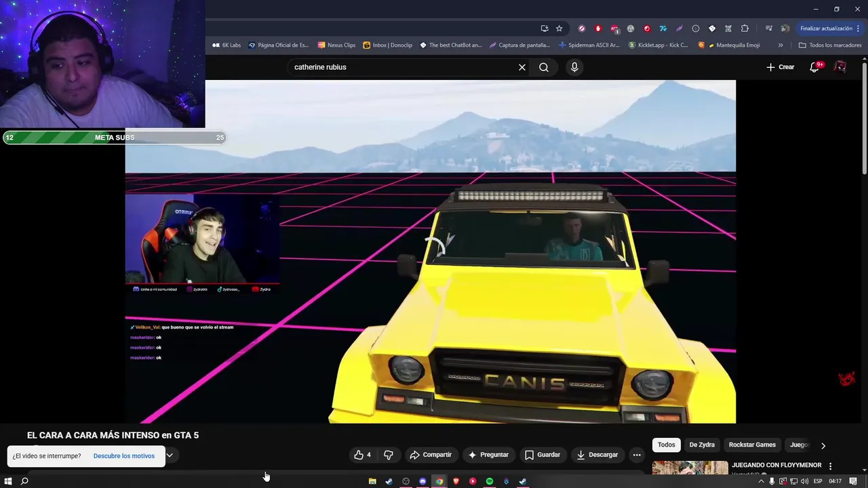
Task: Open the extension icon with badge 1
Action: pos(615,28)
